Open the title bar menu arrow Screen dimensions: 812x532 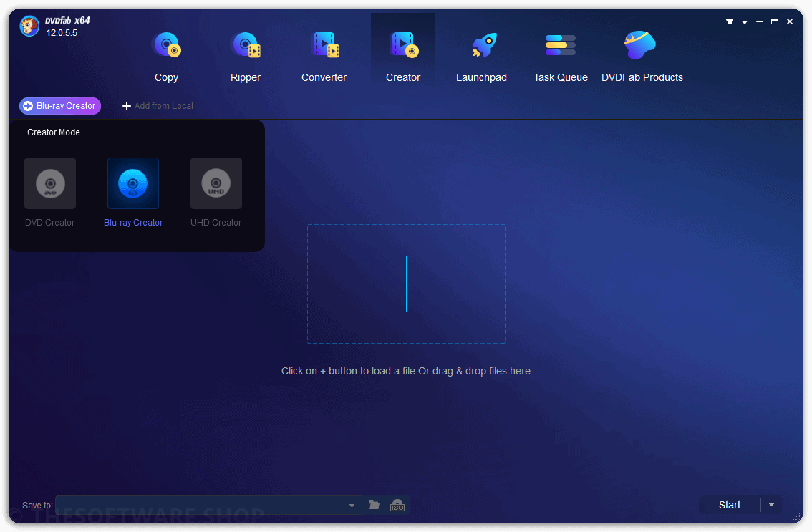click(745, 21)
